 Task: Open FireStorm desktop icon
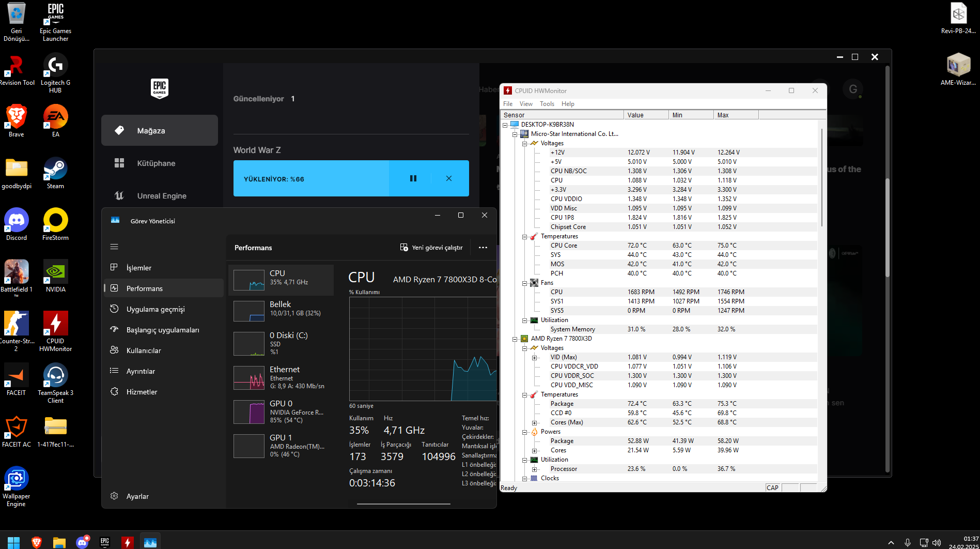tap(55, 224)
